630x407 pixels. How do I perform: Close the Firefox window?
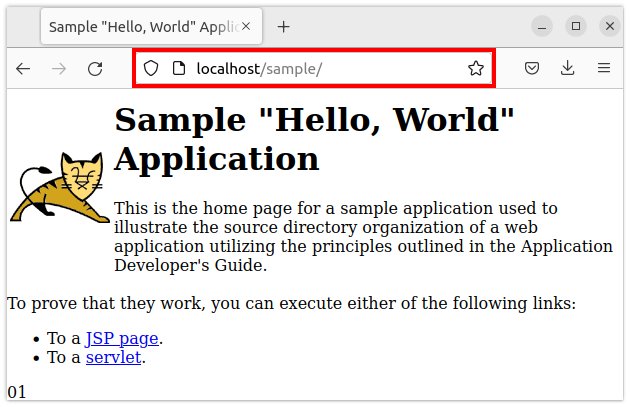pyautogui.click(x=608, y=26)
